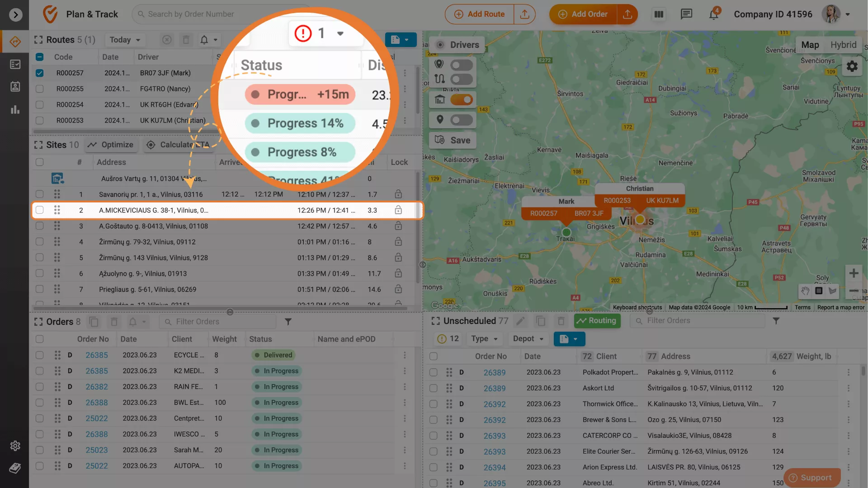
Task: Uncheck the R000257 route checkbox
Action: coord(40,73)
